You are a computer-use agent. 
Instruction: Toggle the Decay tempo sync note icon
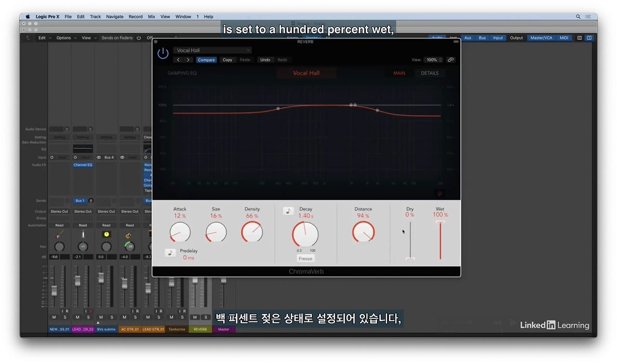coord(288,211)
